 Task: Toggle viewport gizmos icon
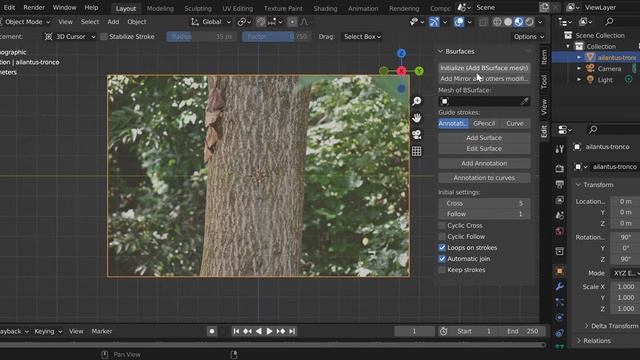point(434,22)
